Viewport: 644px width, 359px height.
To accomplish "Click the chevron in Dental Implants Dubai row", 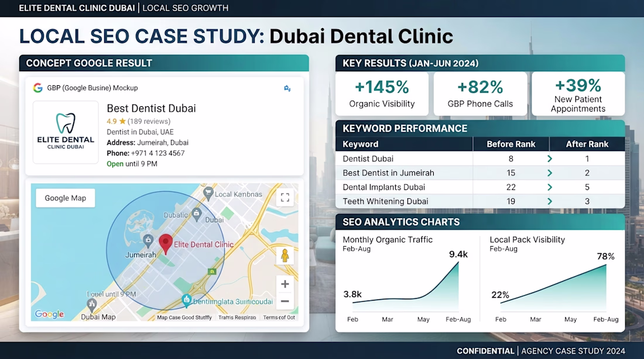I will point(550,187).
